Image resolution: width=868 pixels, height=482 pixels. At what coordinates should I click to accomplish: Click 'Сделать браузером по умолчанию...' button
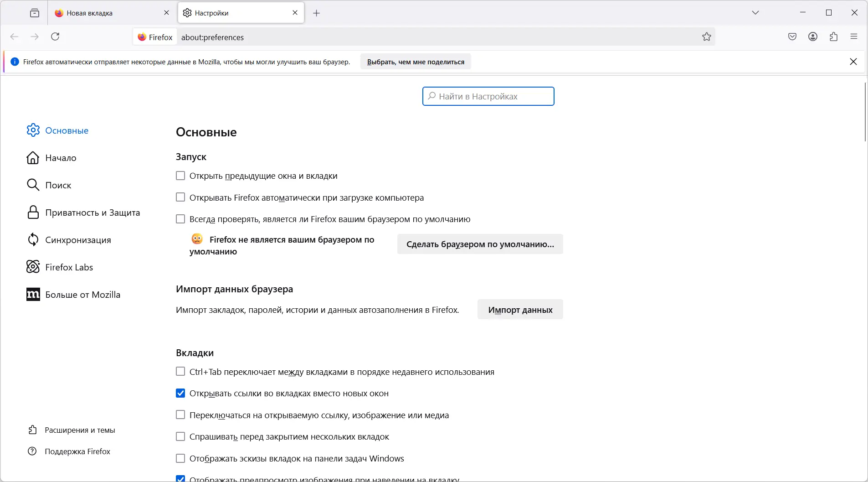coord(480,244)
